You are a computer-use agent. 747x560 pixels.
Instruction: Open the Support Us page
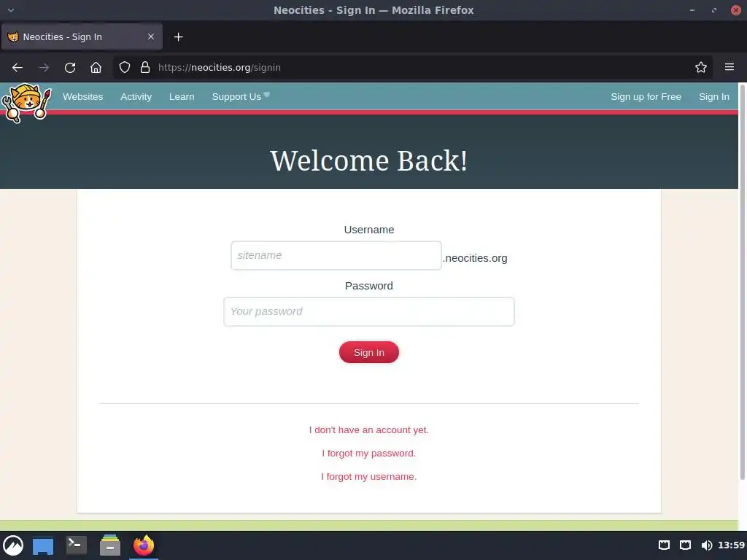point(236,97)
